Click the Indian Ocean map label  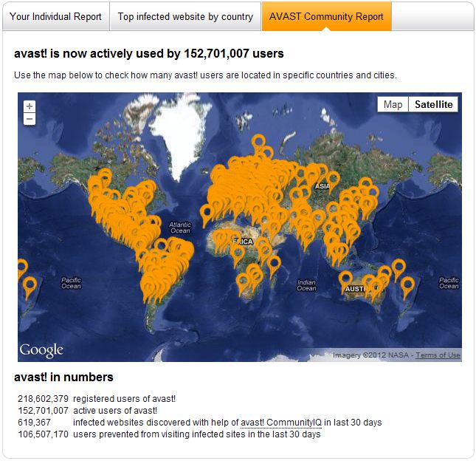(306, 285)
